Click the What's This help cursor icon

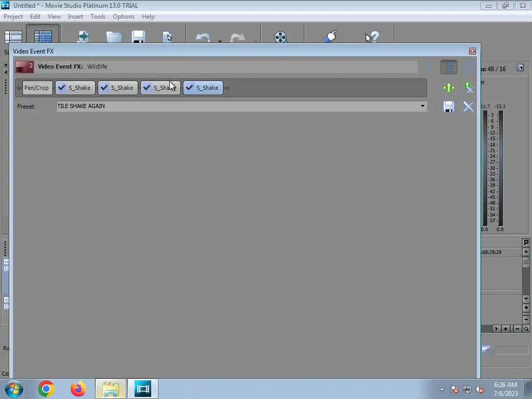pos(372,37)
